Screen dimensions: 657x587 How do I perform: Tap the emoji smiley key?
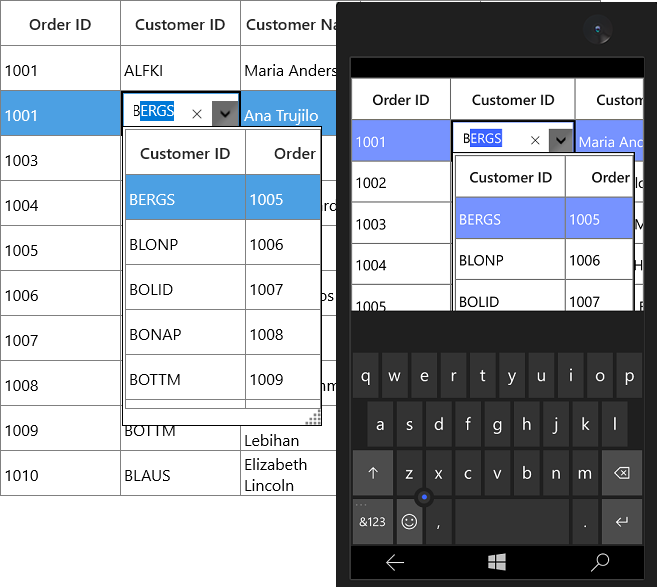click(x=409, y=521)
